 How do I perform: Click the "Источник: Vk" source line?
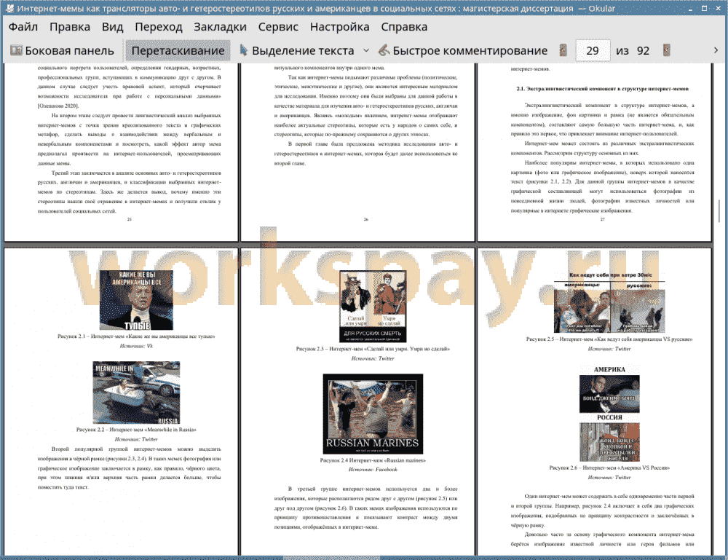pos(137,346)
